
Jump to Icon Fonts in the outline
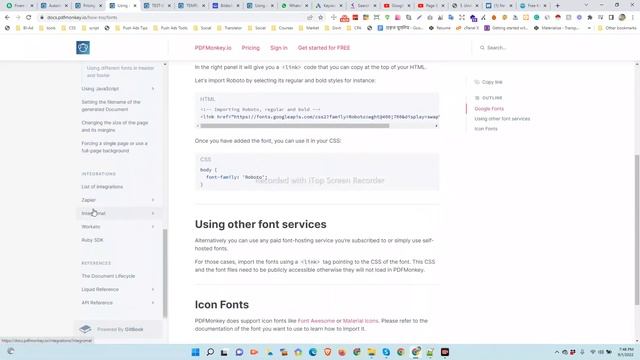click(486, 129)
